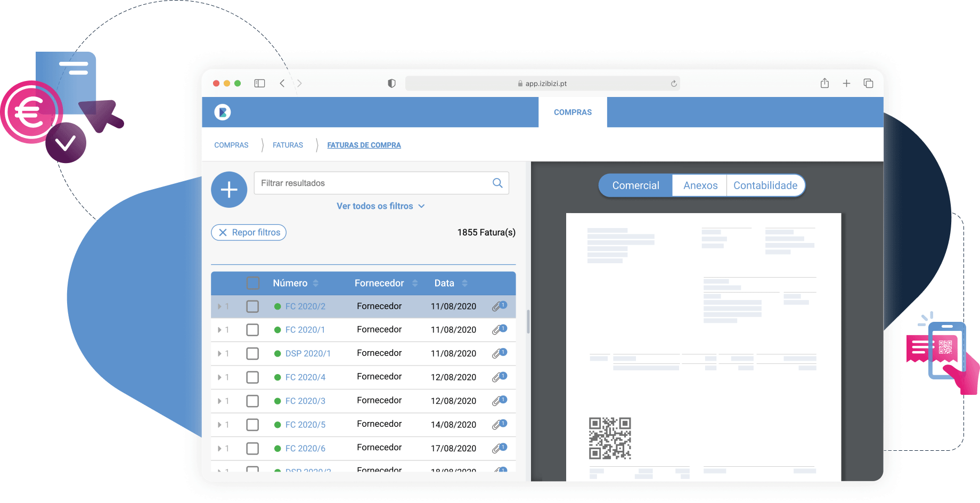Tick the checkbox for invoice FC 2020/1
Image resolution: width=980 pixels, height=503 pixels.
(253, 330)
